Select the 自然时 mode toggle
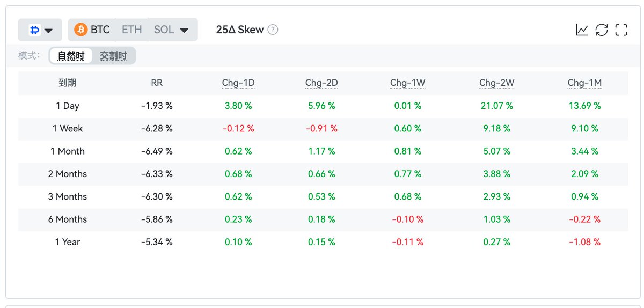The image size is (644, 308). tap(71, 56)
